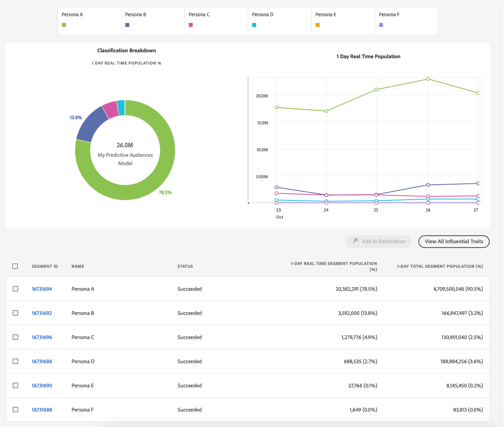Image resolution: width=504 pixels, height=427 pixels.
Task: Open segment ID 16731694 link
Action: pyautogui.click(x=42, y=289)
